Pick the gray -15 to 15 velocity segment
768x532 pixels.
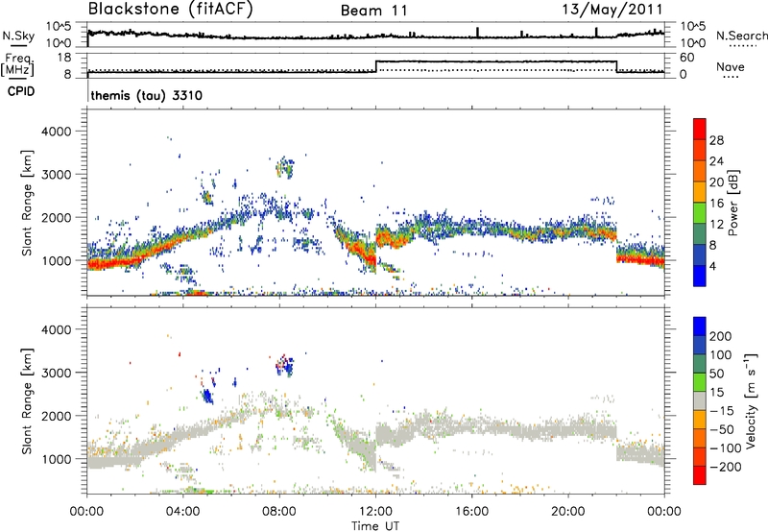click(700, 400)
